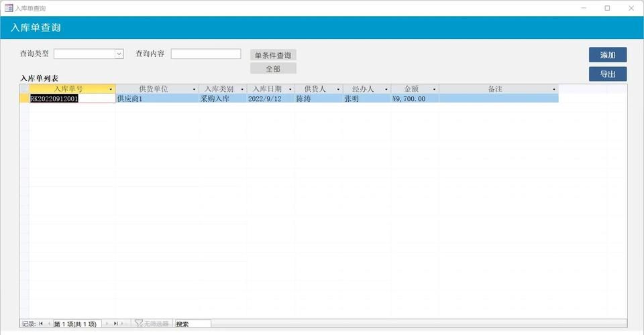Open 入库类别 column filter arrow
Image resolution: width=644 pixels, height=335 pixels.
coord(242,89)
